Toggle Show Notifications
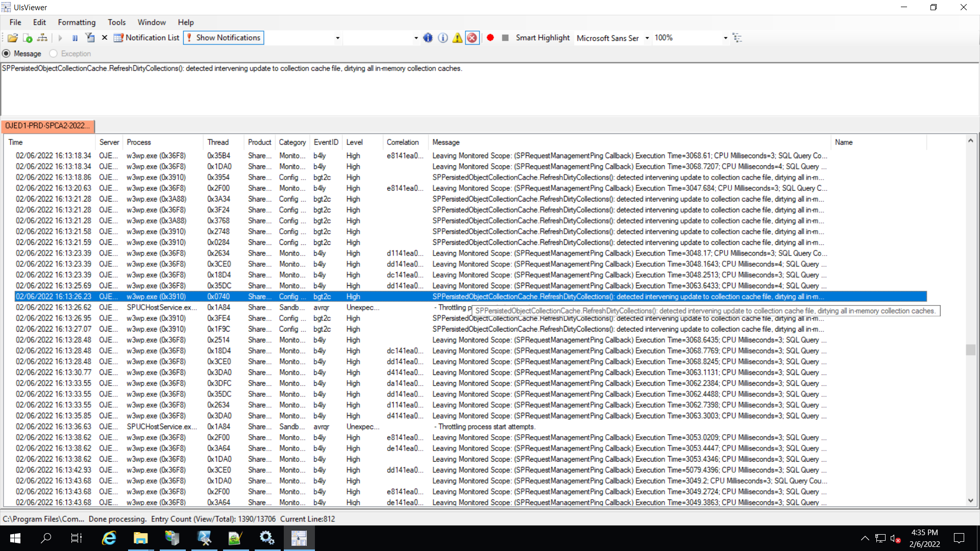Screen dimensions: 980x551 [x=224, y=38]
